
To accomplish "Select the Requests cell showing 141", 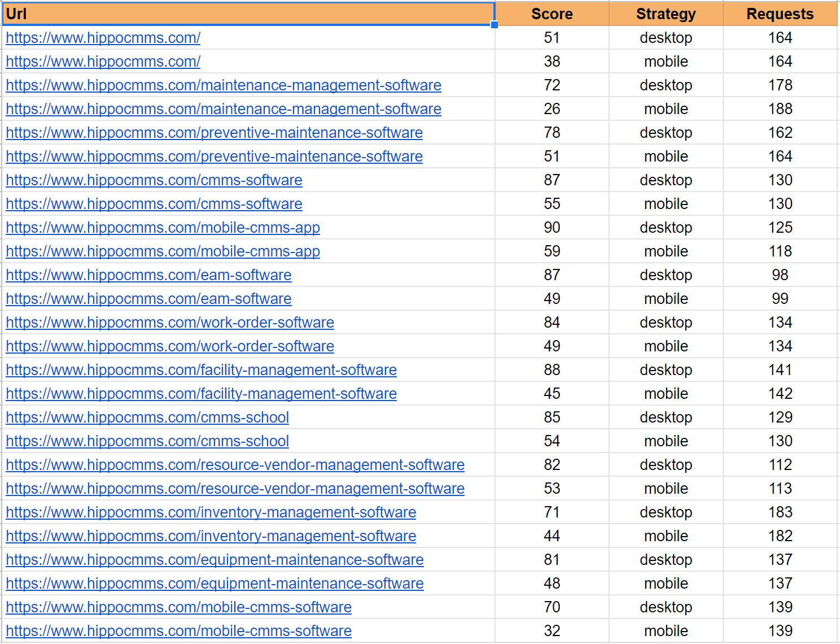I will (x=780, y=370).
